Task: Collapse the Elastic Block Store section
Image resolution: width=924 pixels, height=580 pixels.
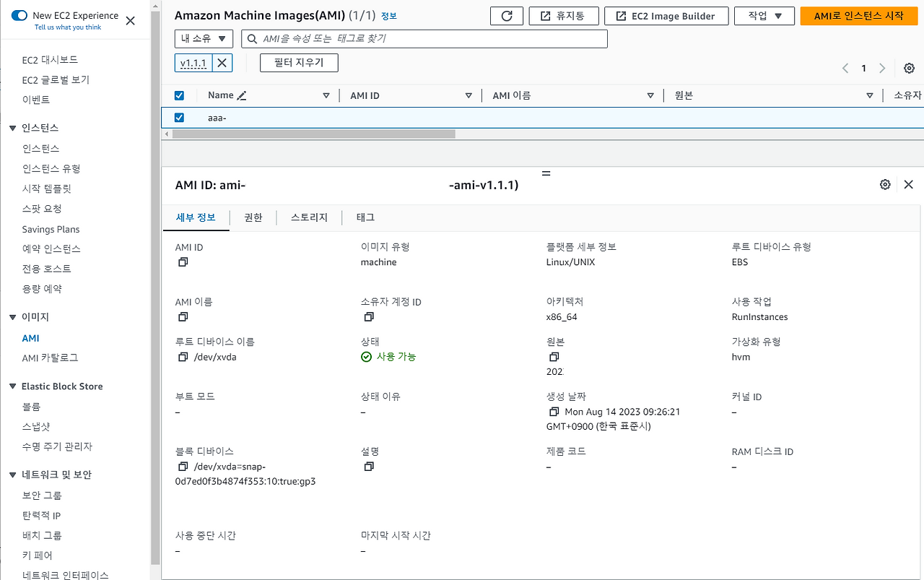Action: [x=12, y=386]
